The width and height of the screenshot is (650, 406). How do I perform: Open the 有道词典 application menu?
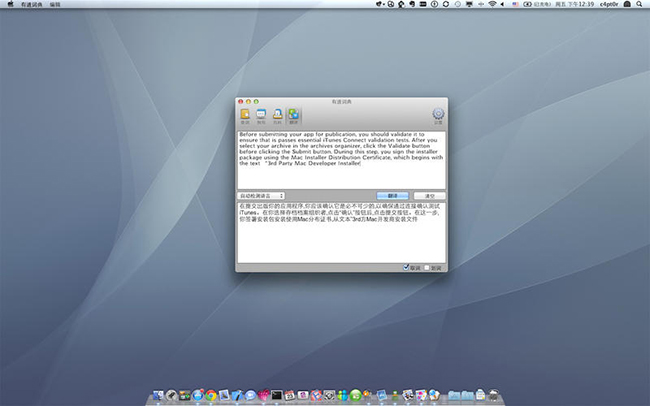click(31, 5)
